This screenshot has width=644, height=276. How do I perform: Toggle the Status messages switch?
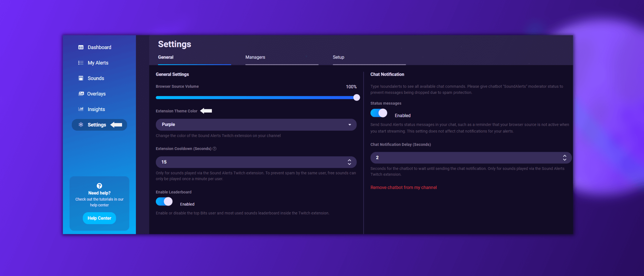[379, 113]
